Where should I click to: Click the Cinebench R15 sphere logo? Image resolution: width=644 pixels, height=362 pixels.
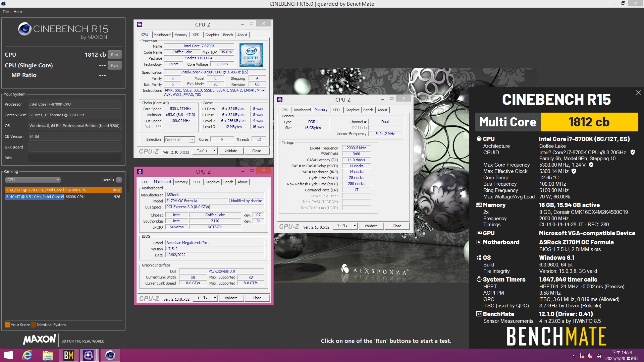(25, 29)
